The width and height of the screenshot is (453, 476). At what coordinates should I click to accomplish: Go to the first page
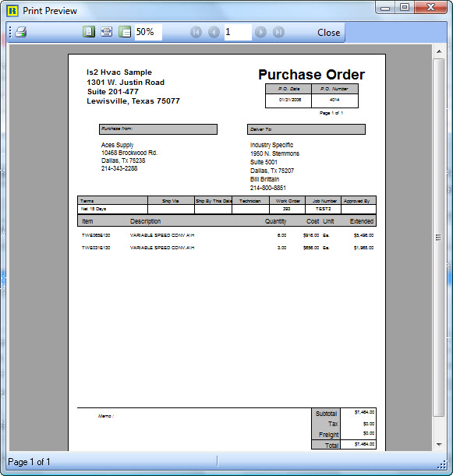coord(196,32)
